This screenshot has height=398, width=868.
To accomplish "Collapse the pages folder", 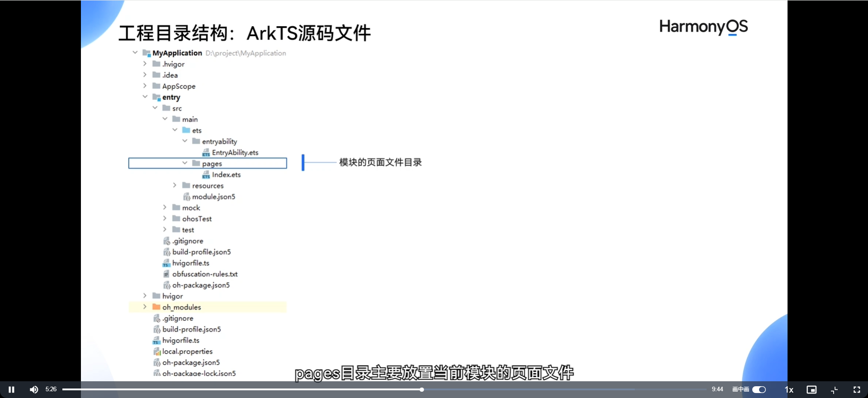I will click(x=184, y=163).
